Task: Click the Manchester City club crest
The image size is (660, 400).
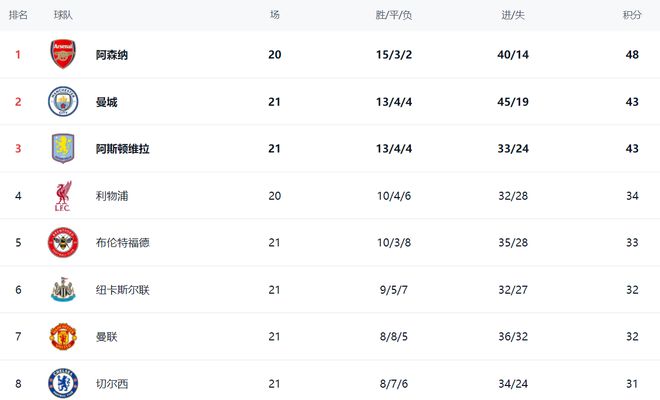Action: click(x=63, y=101)
